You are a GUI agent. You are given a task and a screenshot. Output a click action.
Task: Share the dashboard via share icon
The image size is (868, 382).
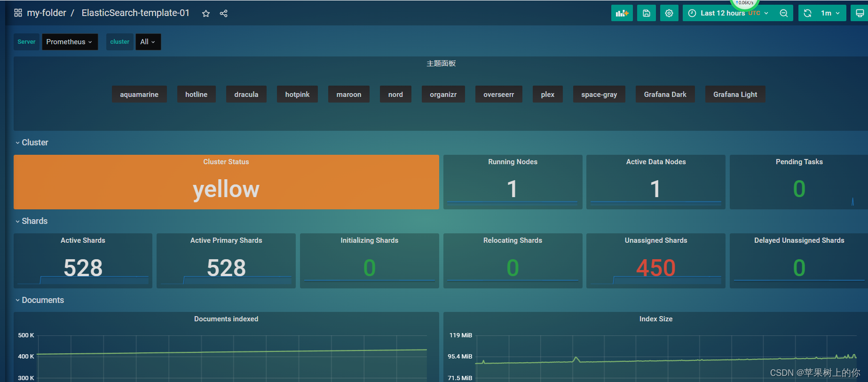coord(224,14)
